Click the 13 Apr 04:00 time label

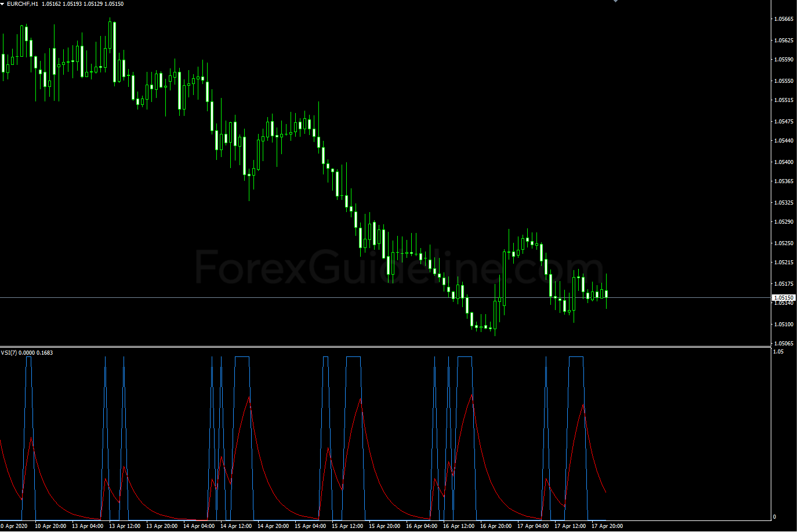[88, 526]
